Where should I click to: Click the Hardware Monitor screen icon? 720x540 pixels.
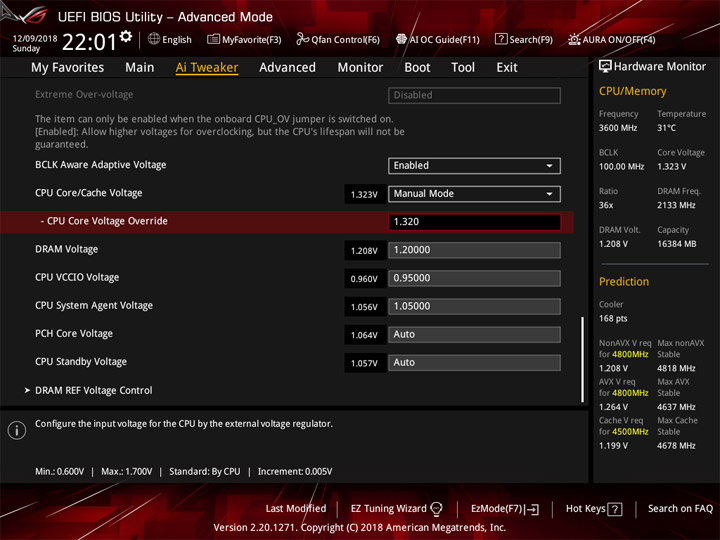(605, 66)
